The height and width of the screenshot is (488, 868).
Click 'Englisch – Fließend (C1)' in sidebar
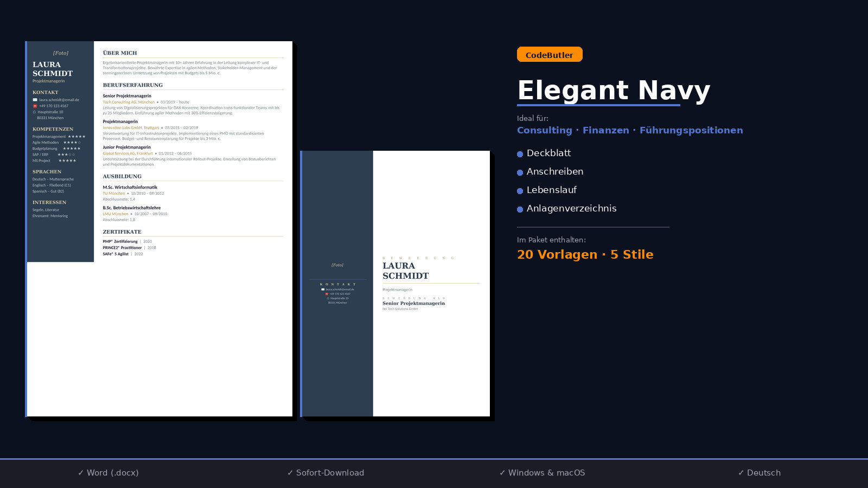coord(52,185)
